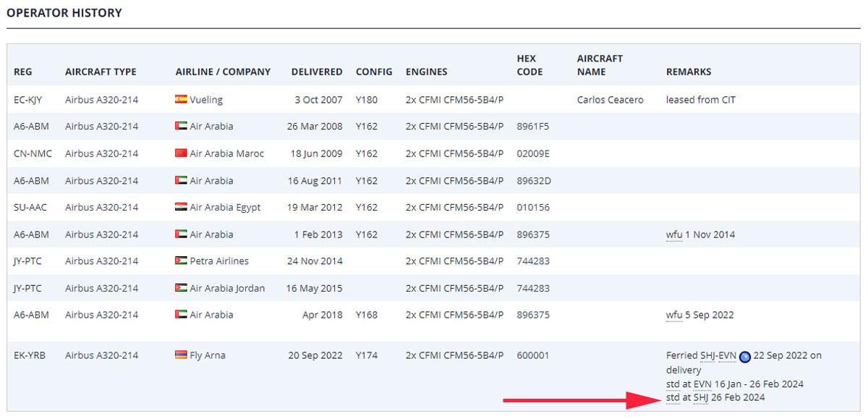868x419 pixels.
Task: Click the delivery date 19 Mar 2012
Action: pyautogui.click(x=316, y=207)
